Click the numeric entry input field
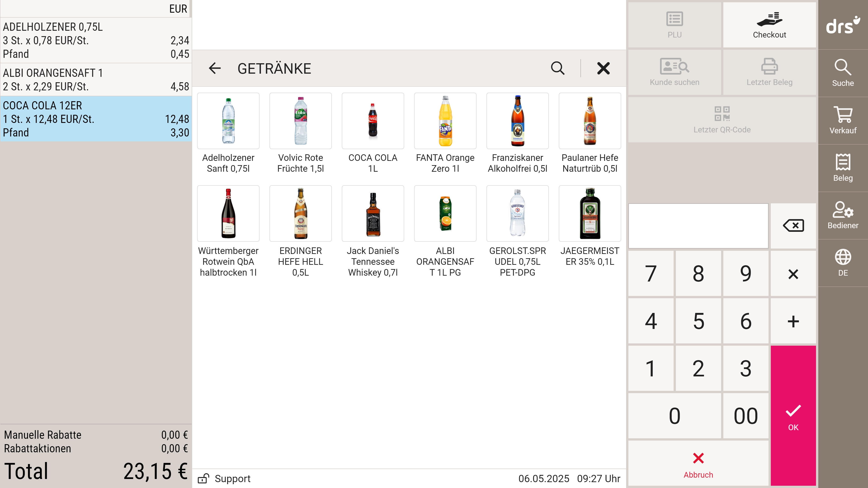The height and width of the screenshot is (488, 868). tap(698, 226)
